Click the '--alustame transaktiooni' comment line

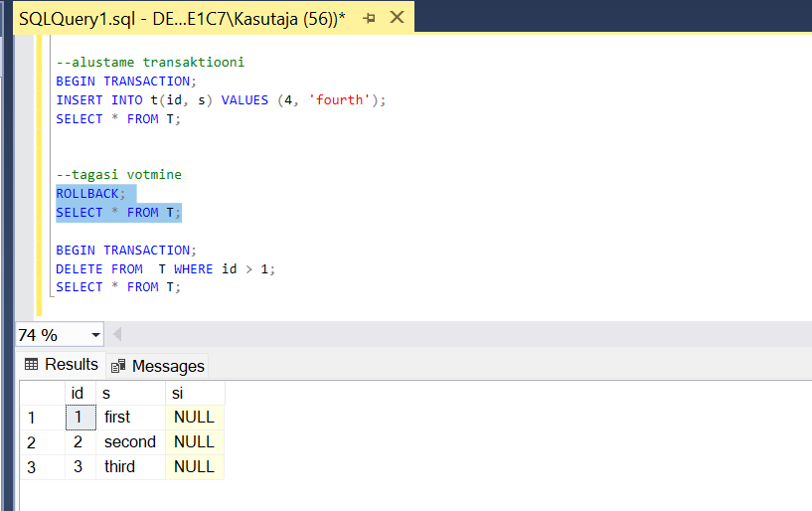[150, 63]
